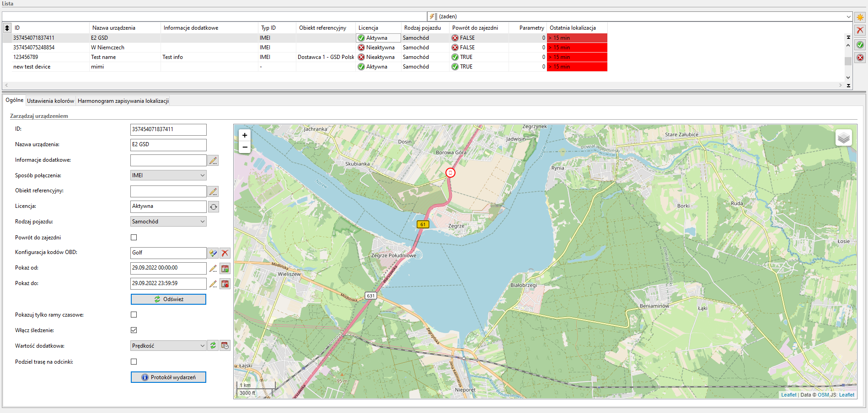Click the Nazwa urządzenia input field
868x413 pixels.
pyautogui.click(x=168, y=145)
